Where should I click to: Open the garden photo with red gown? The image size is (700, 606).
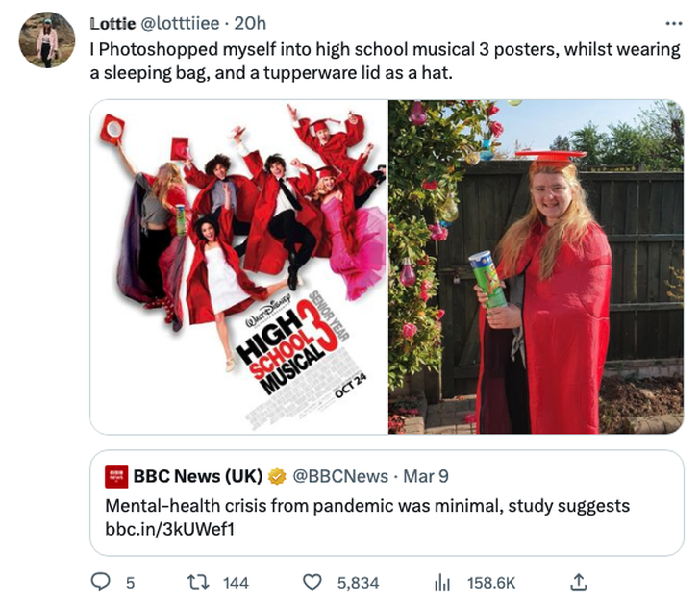(x=537, y=266)
